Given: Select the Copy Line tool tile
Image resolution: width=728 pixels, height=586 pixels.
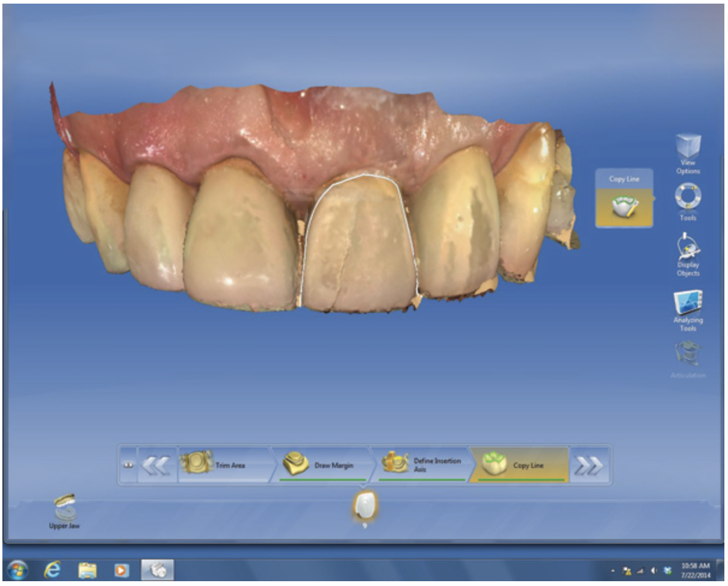Looking at the screenshot, I should (x=624, y=198).
